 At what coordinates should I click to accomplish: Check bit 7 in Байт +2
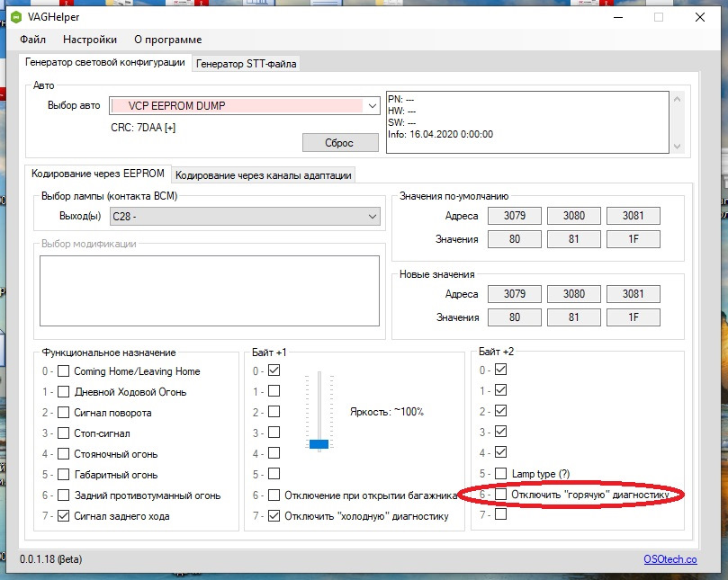coord(500,514)
